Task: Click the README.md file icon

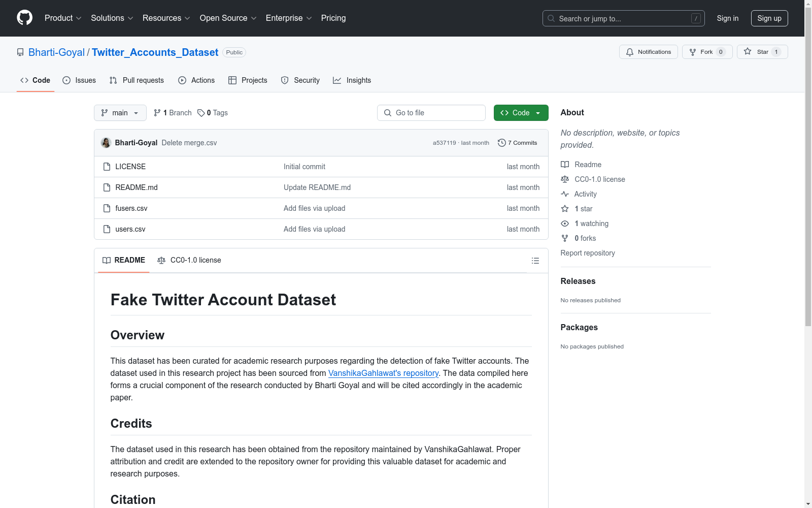Action: pos(107,187)
